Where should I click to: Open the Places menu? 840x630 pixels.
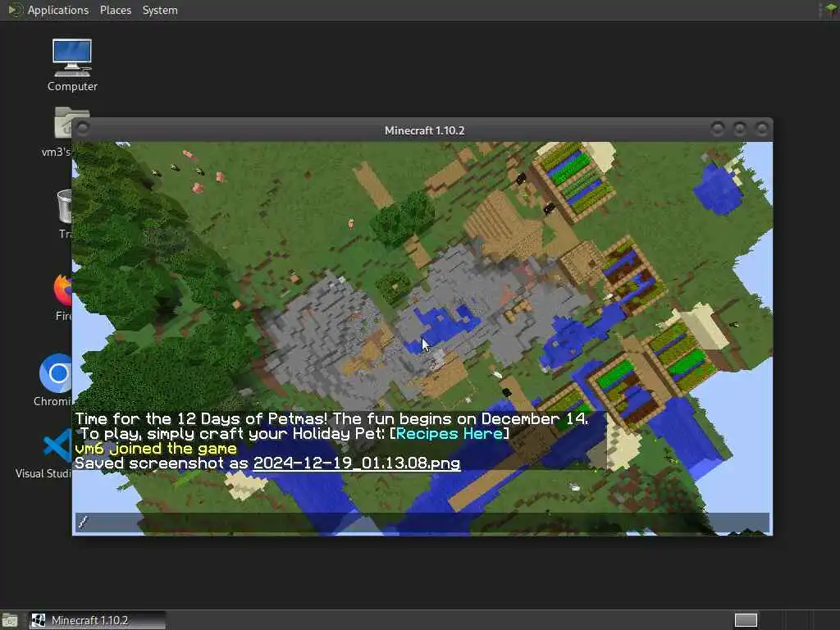point(115,10)
